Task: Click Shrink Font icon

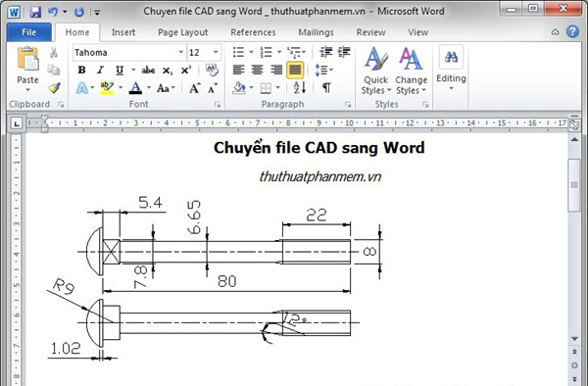Action: click(x=213, y=88)
